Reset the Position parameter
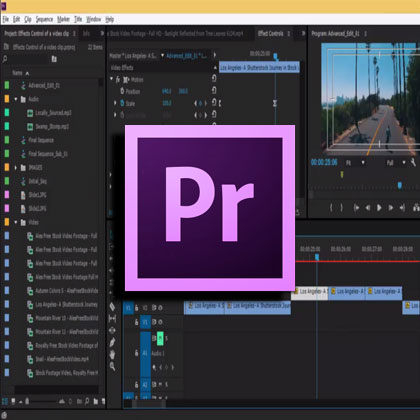 coord(214,90)
